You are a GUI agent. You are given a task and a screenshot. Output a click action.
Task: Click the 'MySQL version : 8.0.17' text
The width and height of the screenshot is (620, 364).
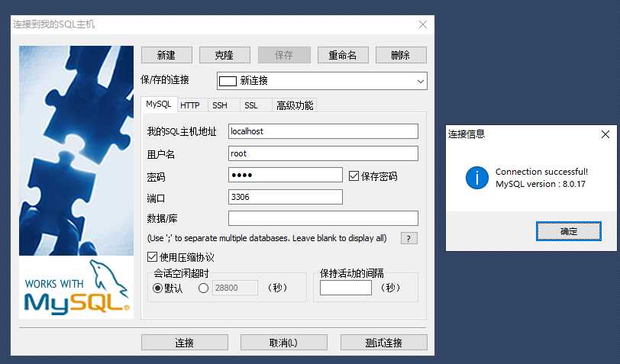coord(540,184)
